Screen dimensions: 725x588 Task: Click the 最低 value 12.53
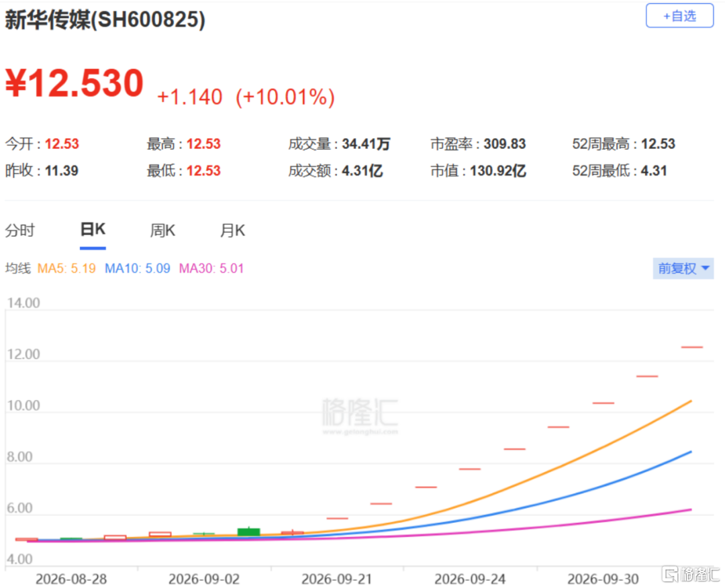[203, 170]
